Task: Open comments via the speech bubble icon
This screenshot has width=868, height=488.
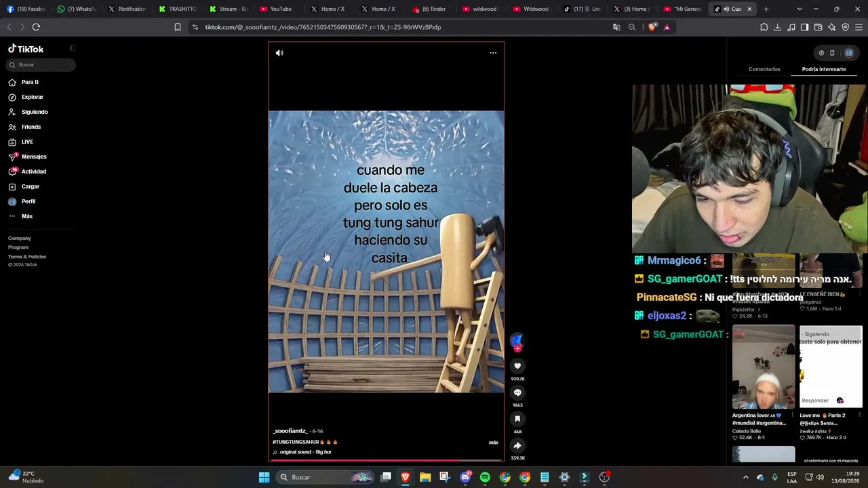Action: click(517, 392)
